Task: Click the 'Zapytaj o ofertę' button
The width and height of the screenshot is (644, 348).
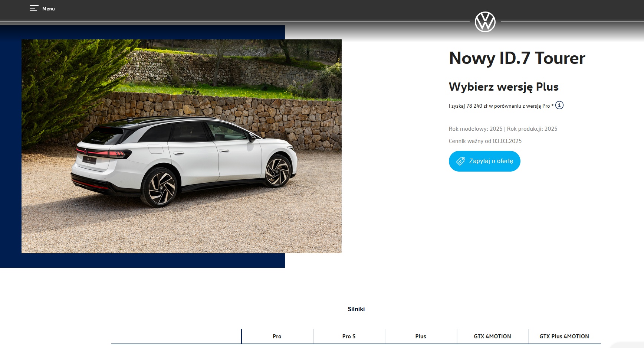Action: point(484,161)
